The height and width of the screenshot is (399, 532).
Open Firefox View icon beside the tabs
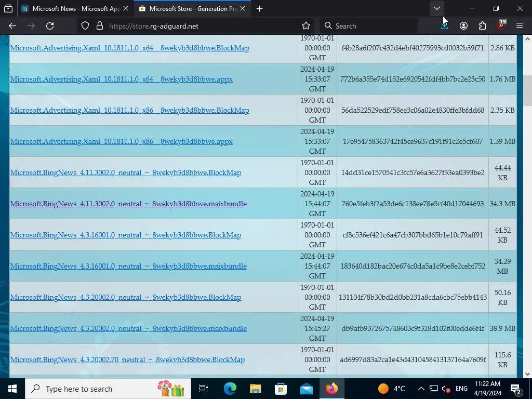point(8,8)
